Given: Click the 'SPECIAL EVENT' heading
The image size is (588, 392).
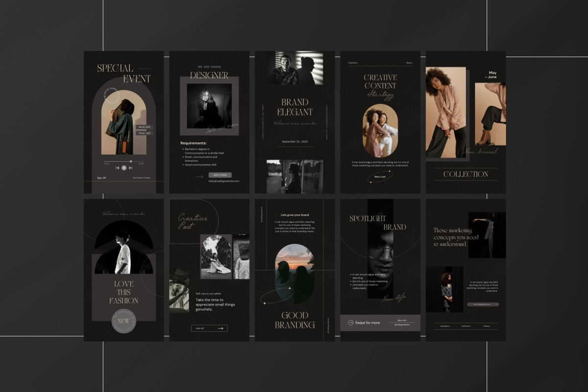Looking at the screenshot, I should click(123, 73).
